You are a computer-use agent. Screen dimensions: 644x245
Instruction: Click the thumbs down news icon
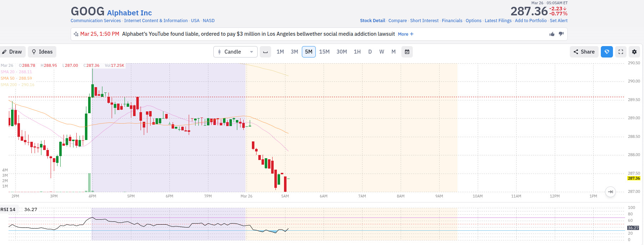pos(561,34)
